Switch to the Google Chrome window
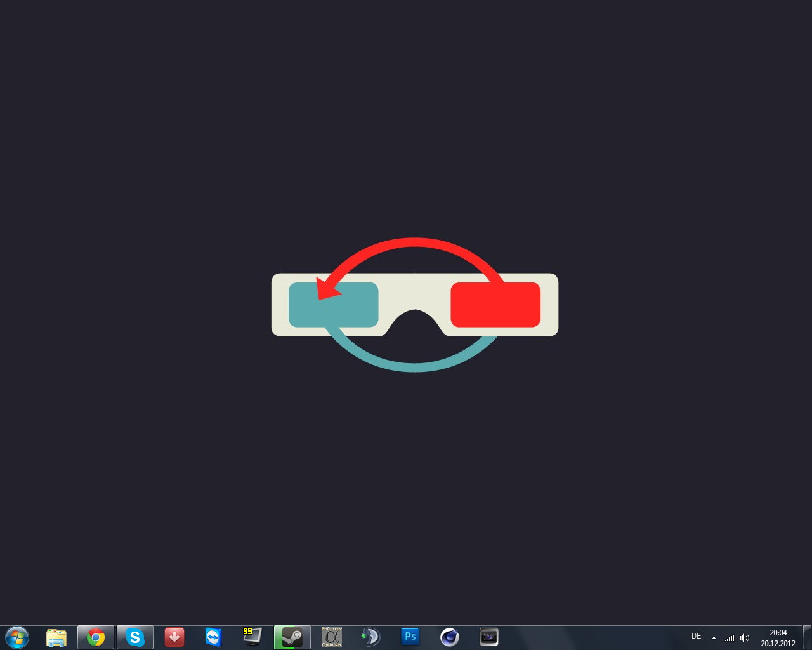The image size is (812, 650). point(96,637)
